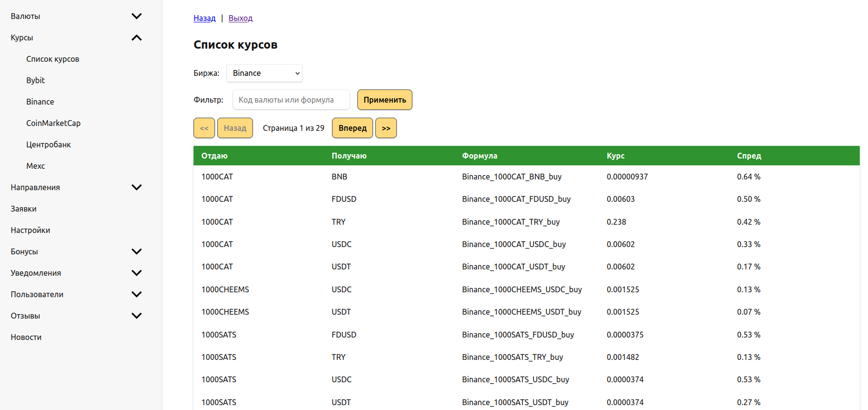The height and width of the screenshot is (410, 868).
Task: Collapse the Курсы sidebar section
Action: (x=137, y=37)
